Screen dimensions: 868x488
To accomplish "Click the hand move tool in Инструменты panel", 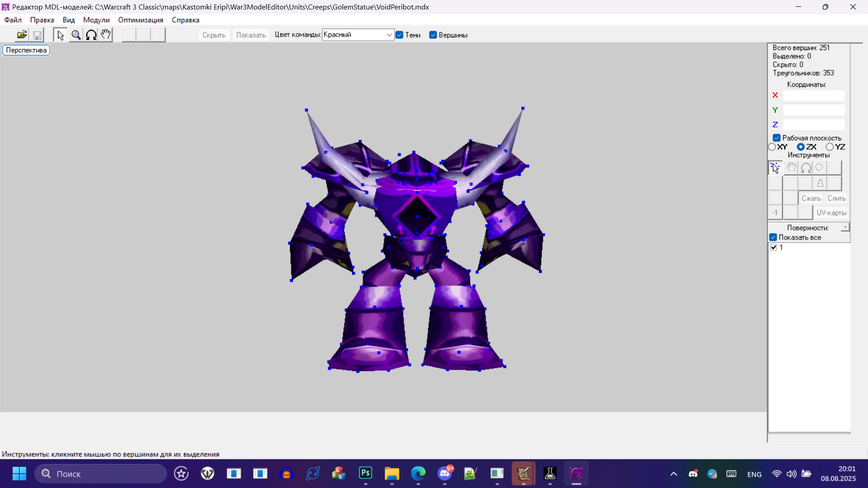I will [791, 168].
